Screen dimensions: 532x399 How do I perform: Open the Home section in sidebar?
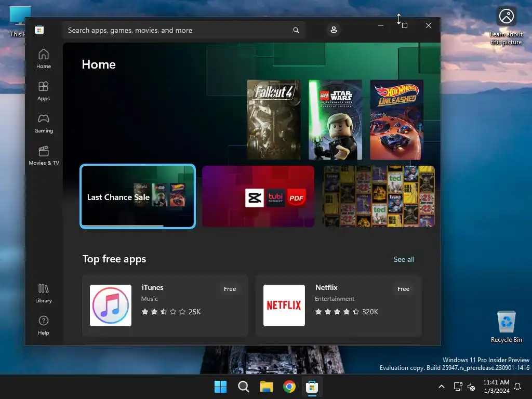coord(44,59)
